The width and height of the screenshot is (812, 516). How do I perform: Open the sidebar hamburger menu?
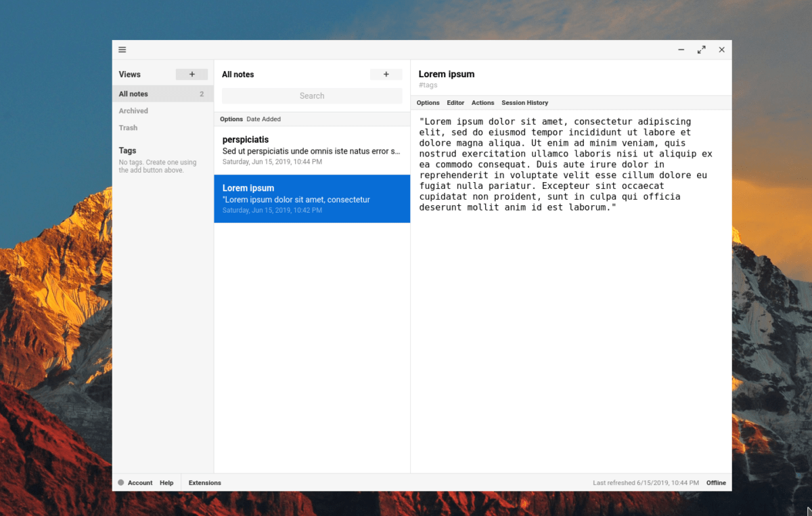(122, 49)
